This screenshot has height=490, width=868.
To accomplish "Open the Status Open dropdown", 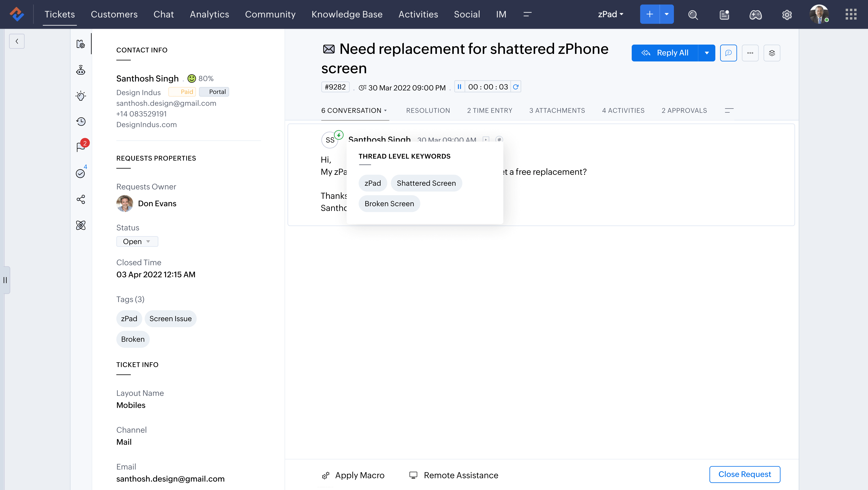I will click(x=137, y=241).
